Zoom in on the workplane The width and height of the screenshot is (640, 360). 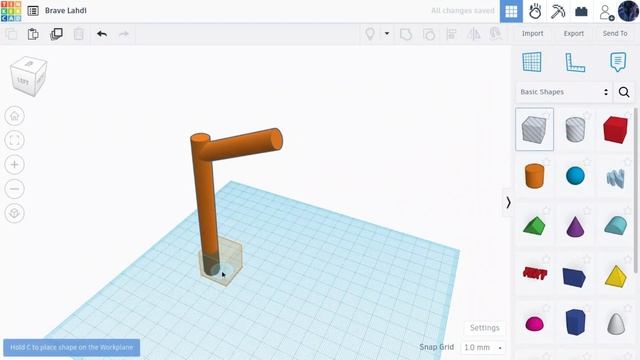[x=15, y=164]
